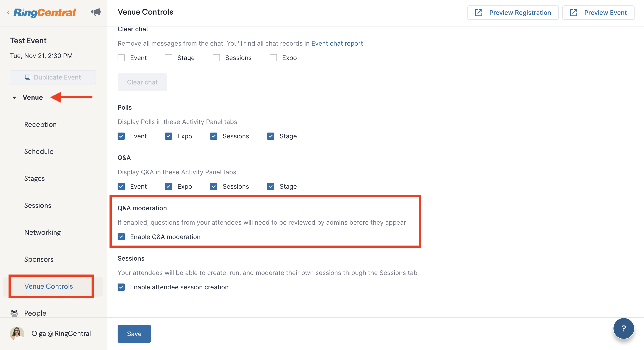Uncheck Q&A Stage checkbox

(x=271, y=186)
